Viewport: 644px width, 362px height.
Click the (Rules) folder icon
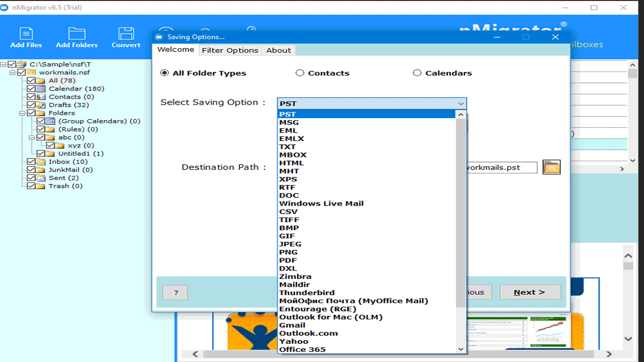coord(50,129)
